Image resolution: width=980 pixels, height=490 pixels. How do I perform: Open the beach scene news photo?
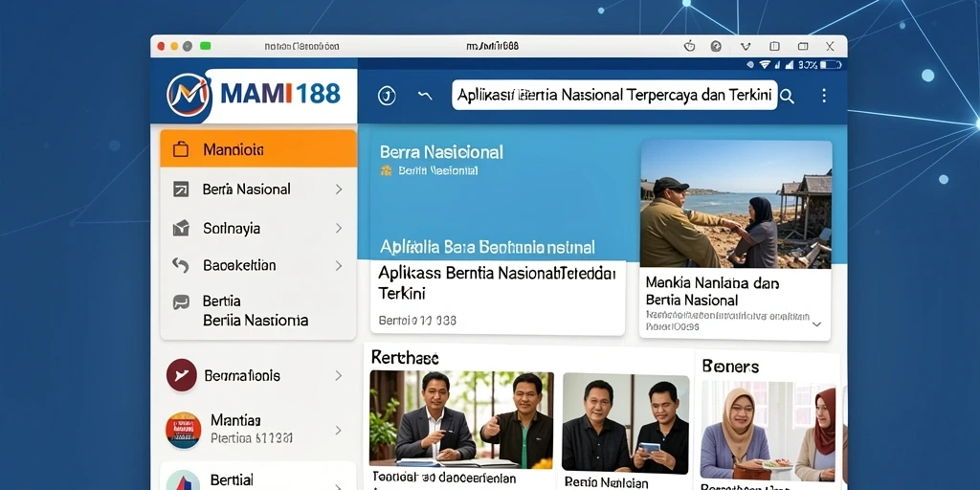tap(736, 205)
